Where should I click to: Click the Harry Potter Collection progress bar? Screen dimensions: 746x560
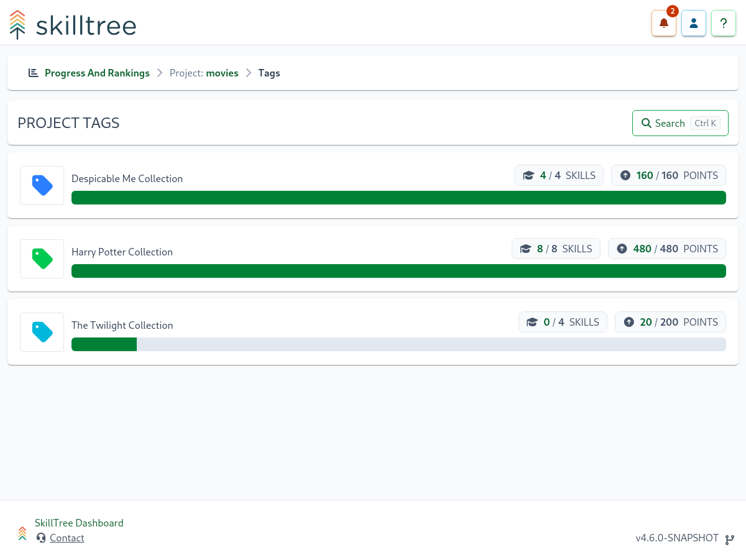click(x=398, y=271)
